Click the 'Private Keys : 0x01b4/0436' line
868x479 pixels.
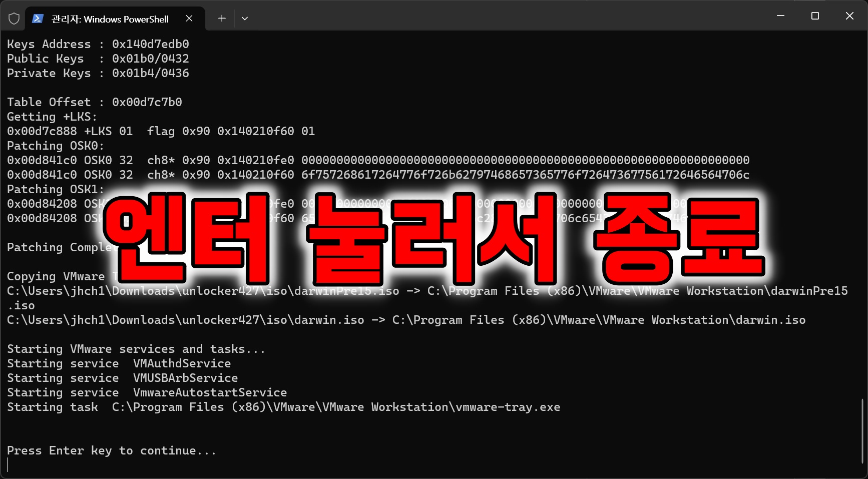click(x=98, y=73)
